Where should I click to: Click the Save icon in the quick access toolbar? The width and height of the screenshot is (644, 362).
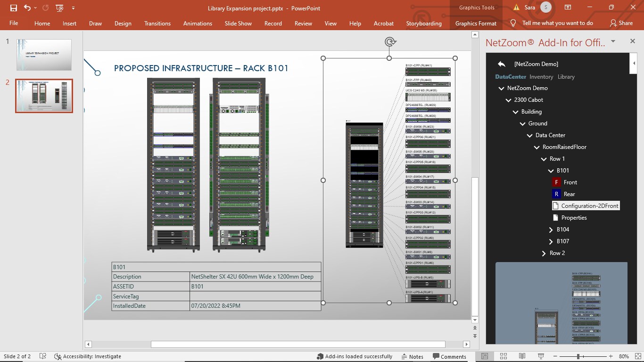click(14, 8)
